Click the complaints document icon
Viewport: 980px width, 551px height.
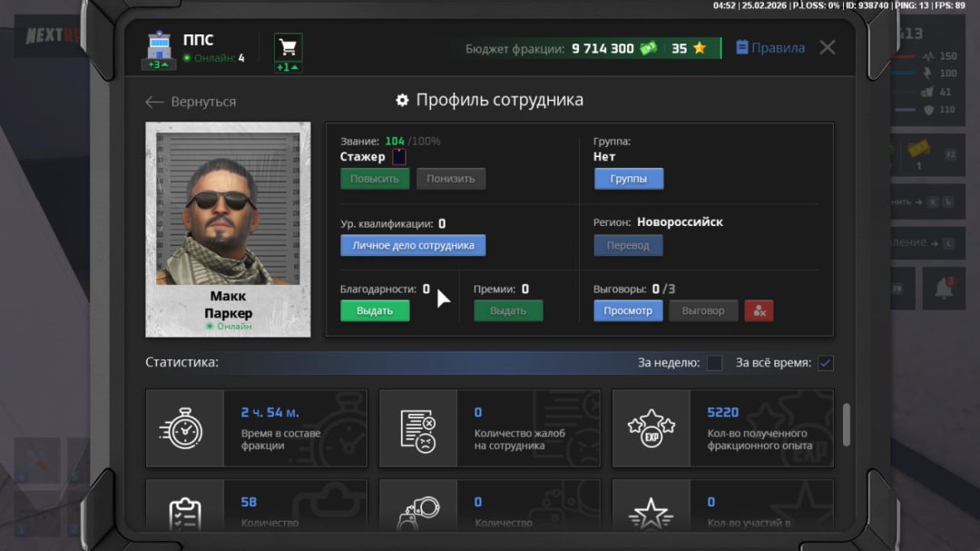(x=417, y=428)
